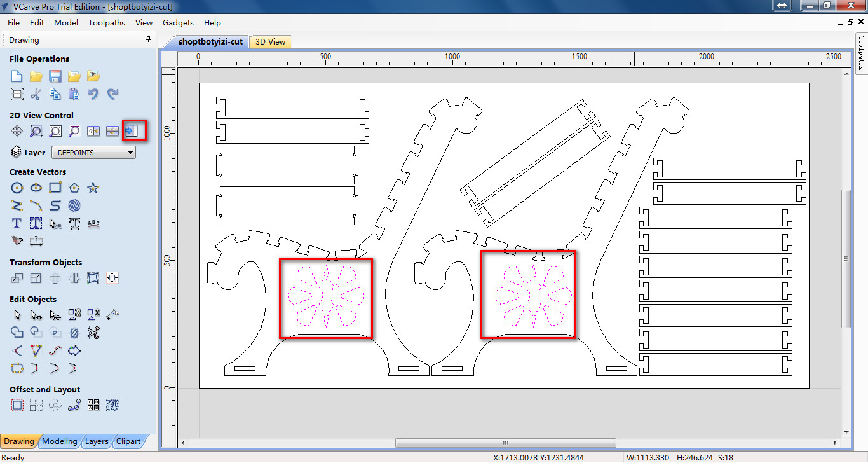868x463 pixels.
Task: Group the selected objects
Action: click(74, 314)
